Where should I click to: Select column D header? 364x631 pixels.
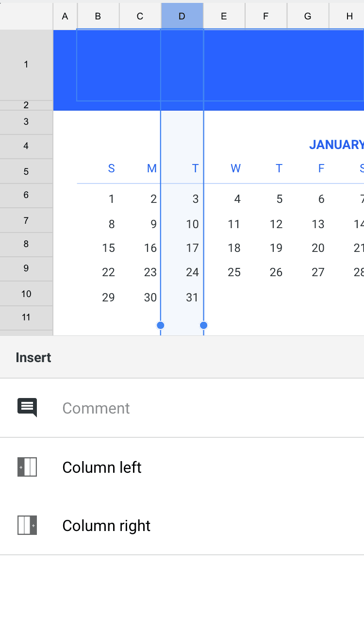click(182, 16)
